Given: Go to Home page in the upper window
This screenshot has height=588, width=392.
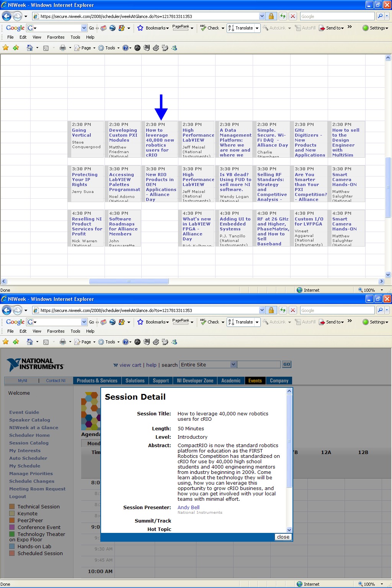Looking at the screenshot, I should (29, 48).
